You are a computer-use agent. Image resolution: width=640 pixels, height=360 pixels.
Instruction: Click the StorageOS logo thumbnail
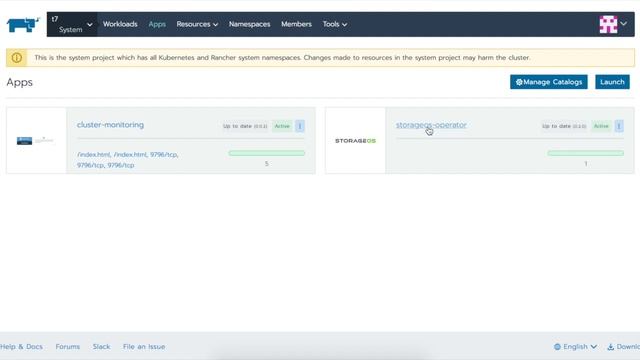point(355,141)
